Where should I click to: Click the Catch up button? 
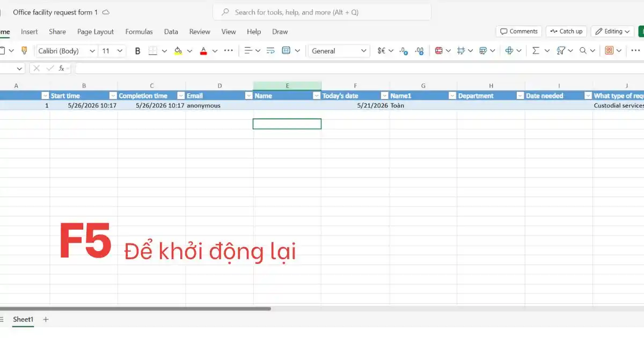tap(566, 31)
